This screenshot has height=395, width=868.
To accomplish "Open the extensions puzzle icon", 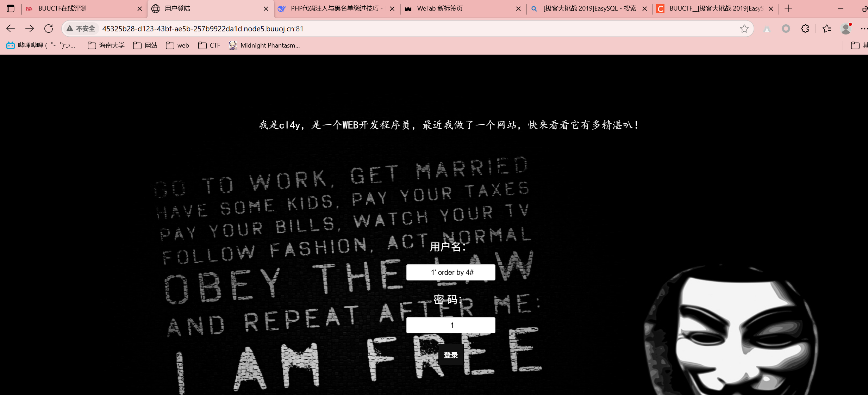I will 805,29.
